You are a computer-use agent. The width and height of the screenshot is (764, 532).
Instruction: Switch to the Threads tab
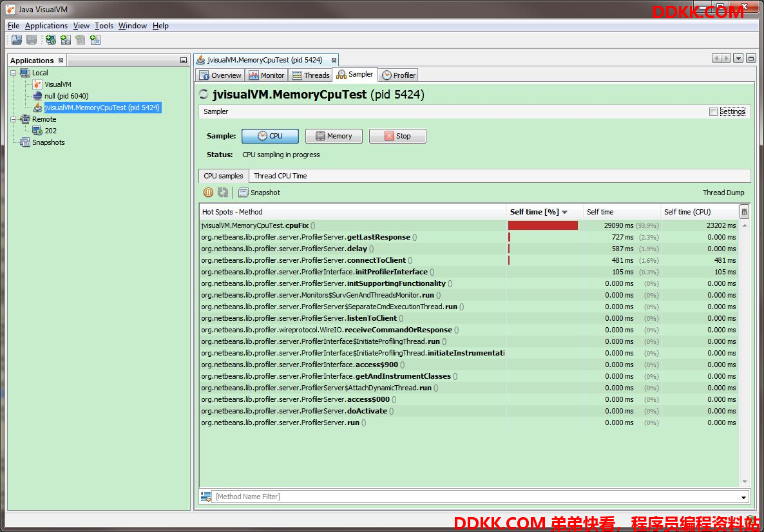[310, 75]
